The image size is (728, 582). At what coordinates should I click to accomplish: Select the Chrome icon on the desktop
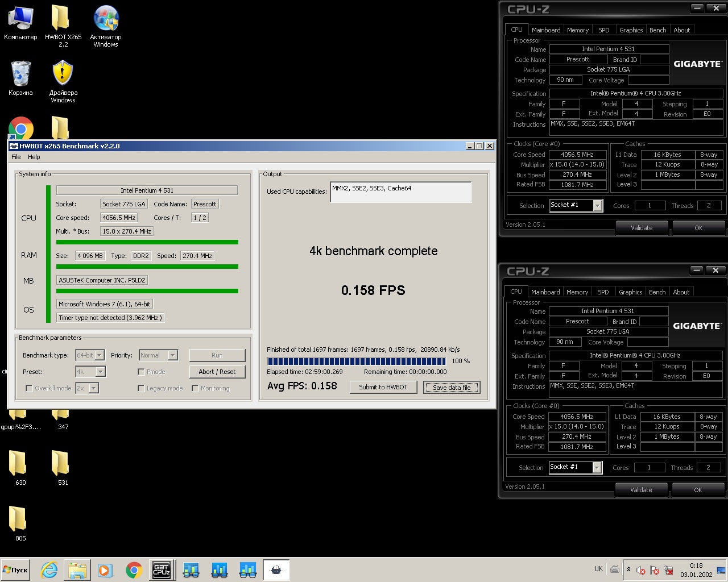(x=21, y=128)
